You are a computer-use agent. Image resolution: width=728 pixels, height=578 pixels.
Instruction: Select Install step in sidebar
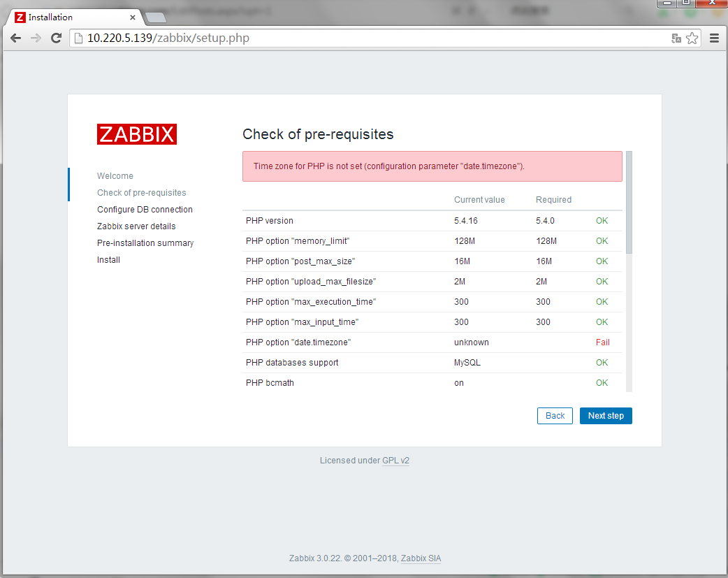click(109, 260)
